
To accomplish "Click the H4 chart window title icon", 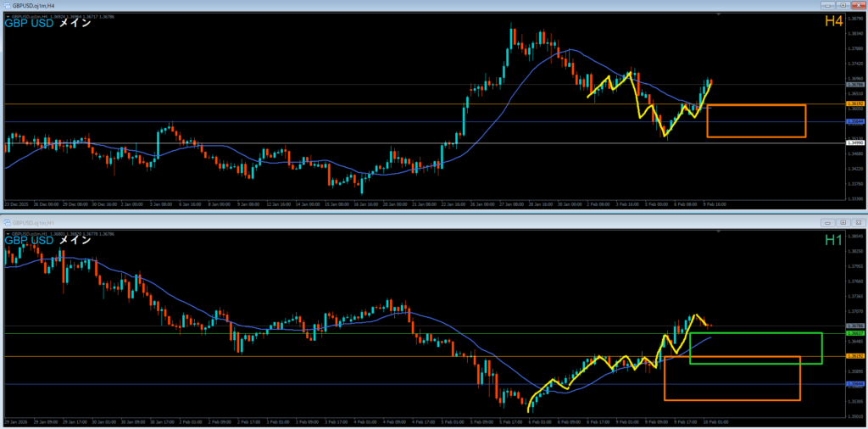I will [x=7, y=5].
